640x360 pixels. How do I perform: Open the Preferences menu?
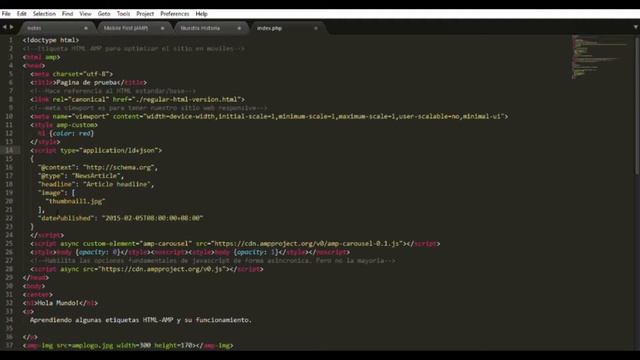coord(175,14)
